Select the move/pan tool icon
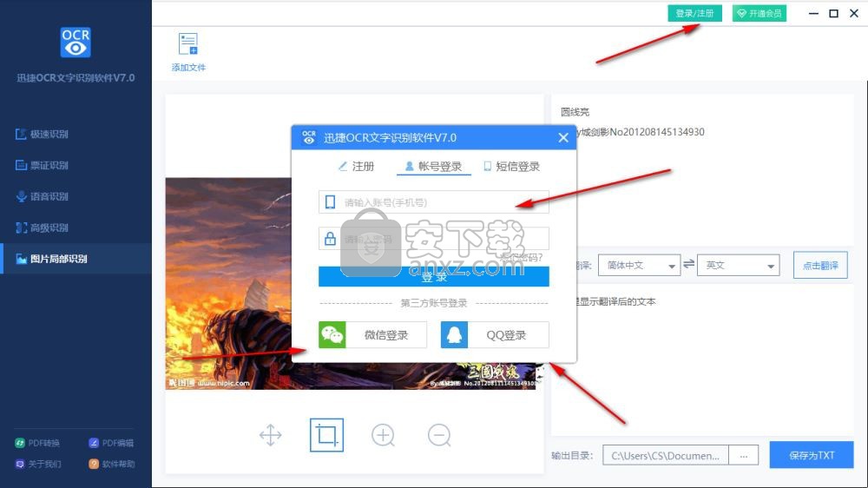 coord(270,435)
